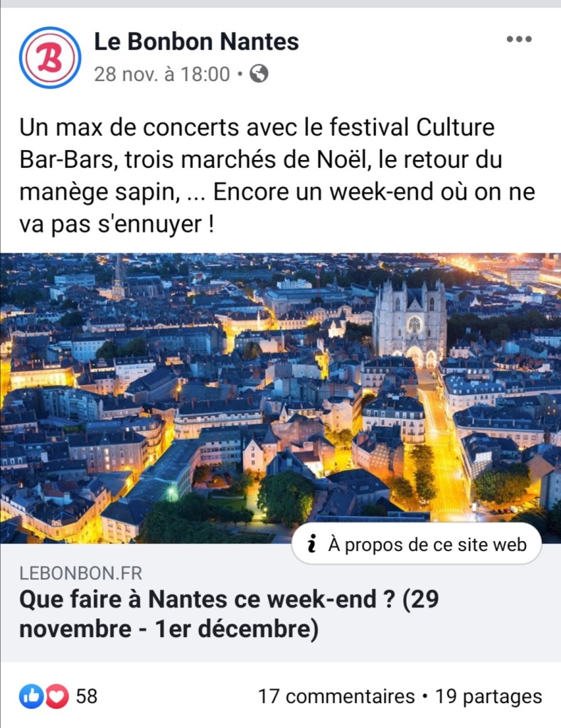Click the green treetops in the photo

coord(284,498)
